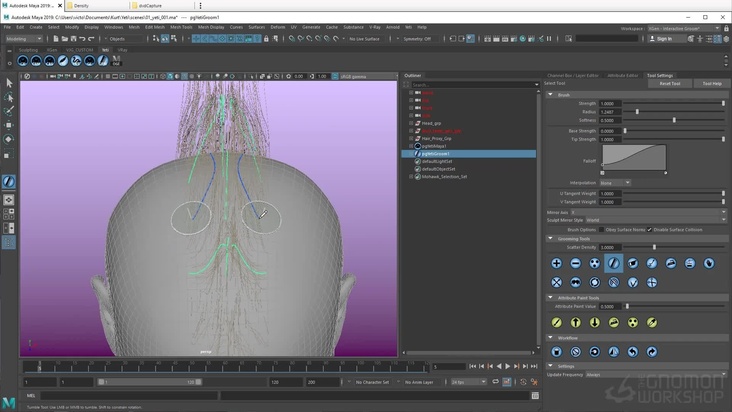Click the Tool Help button
732x412 pixels.
click(711, 84)
